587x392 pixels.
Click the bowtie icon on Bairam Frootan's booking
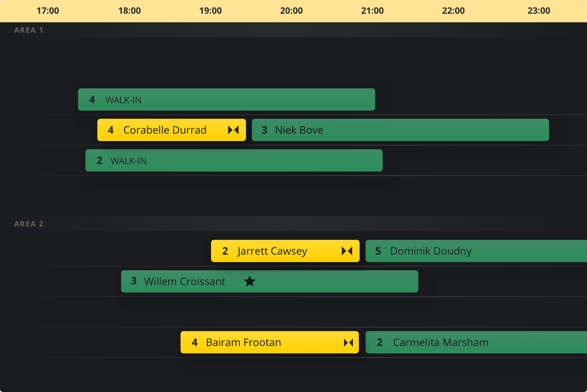coord(348,342)
